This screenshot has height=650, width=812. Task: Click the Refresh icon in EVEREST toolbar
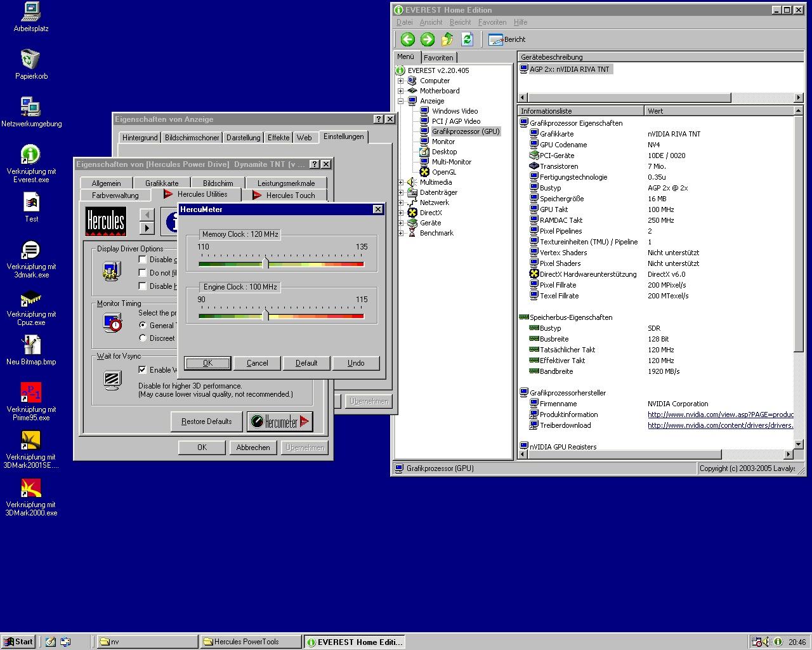[468, 39]
